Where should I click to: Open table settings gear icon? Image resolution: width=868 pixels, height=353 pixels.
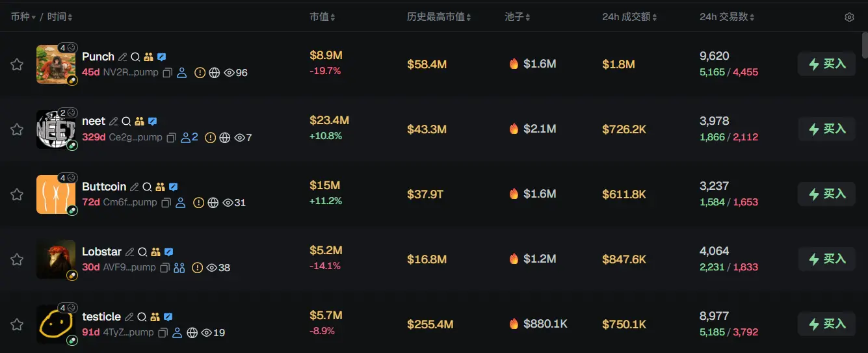(x=849, y=18)
